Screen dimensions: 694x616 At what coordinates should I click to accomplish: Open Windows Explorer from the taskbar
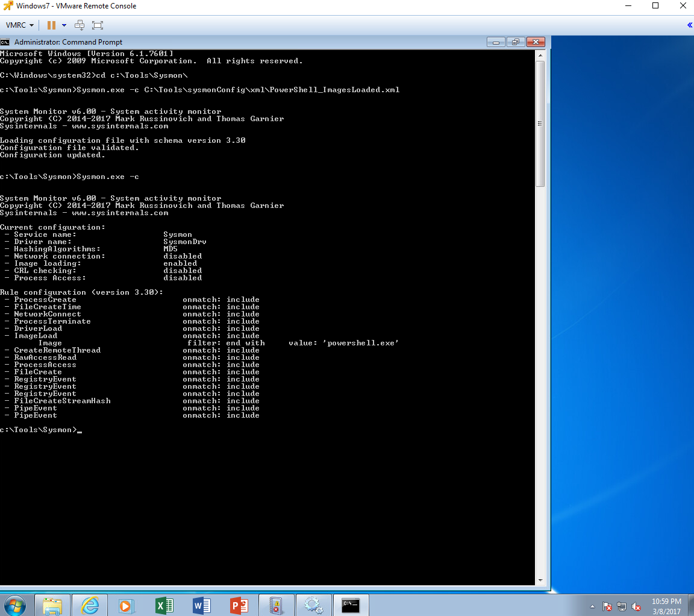click(52, 605)
